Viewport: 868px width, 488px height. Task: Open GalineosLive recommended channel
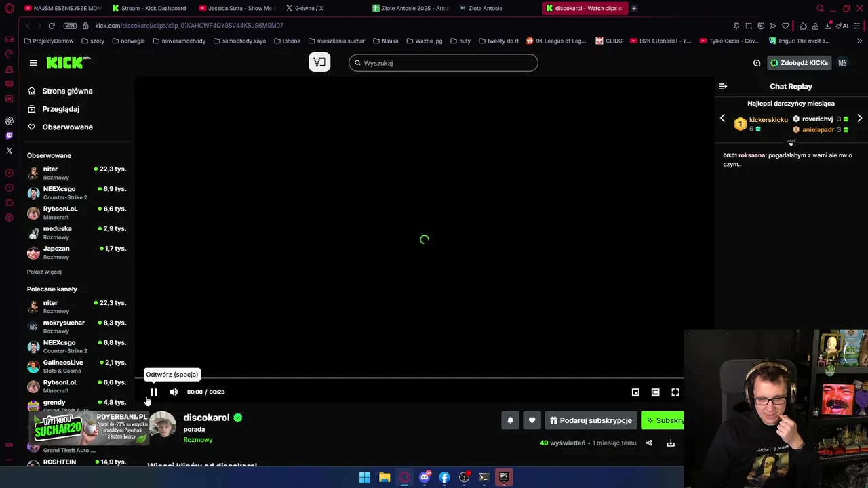pos(77,366)
